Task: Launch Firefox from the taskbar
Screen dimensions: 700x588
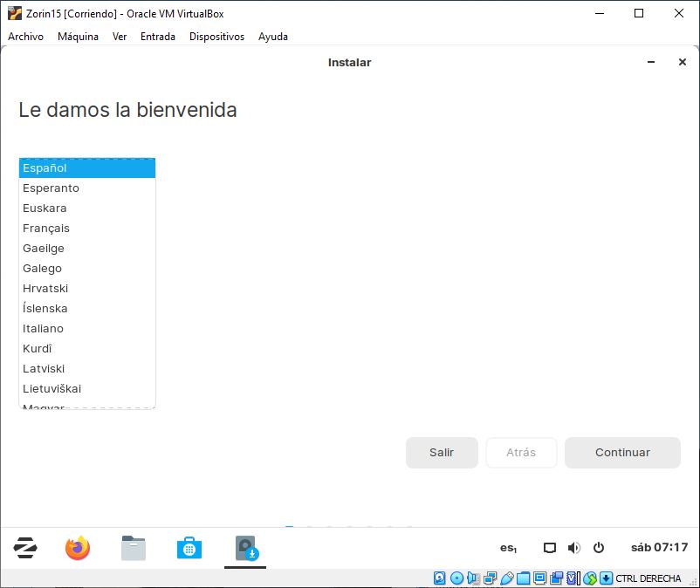Action: (78, 548)
